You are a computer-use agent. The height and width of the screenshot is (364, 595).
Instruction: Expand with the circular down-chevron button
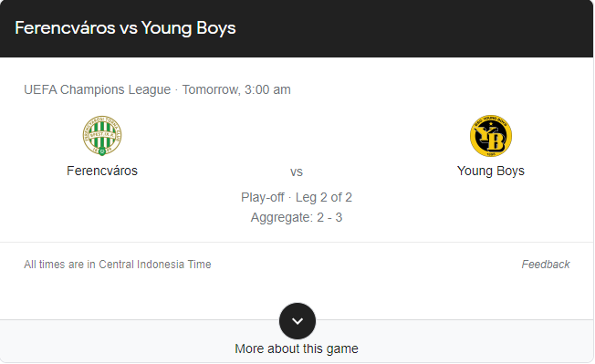click(297, 321)
